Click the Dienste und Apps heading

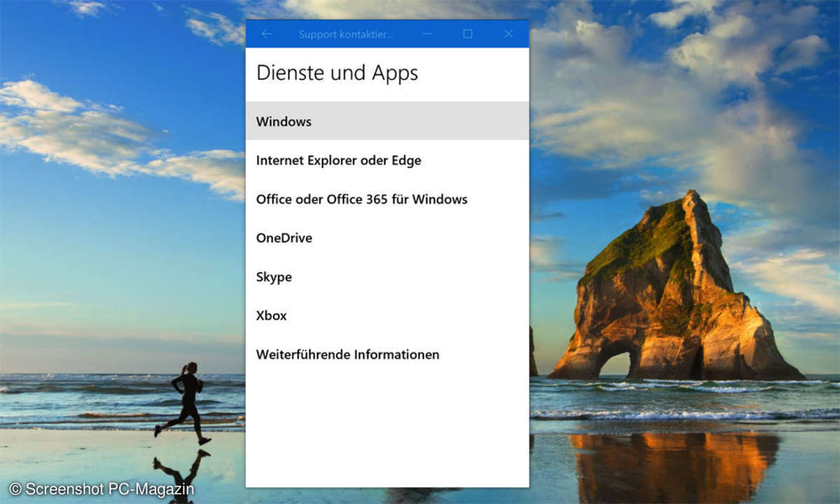(337, 73)
